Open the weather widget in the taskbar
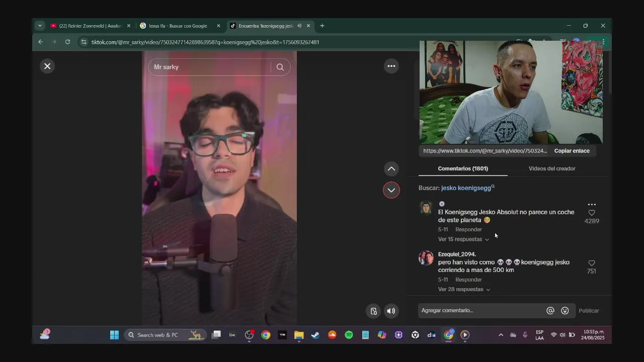The width and height of the screenshot is (644, 362). [x=45, y=334]
